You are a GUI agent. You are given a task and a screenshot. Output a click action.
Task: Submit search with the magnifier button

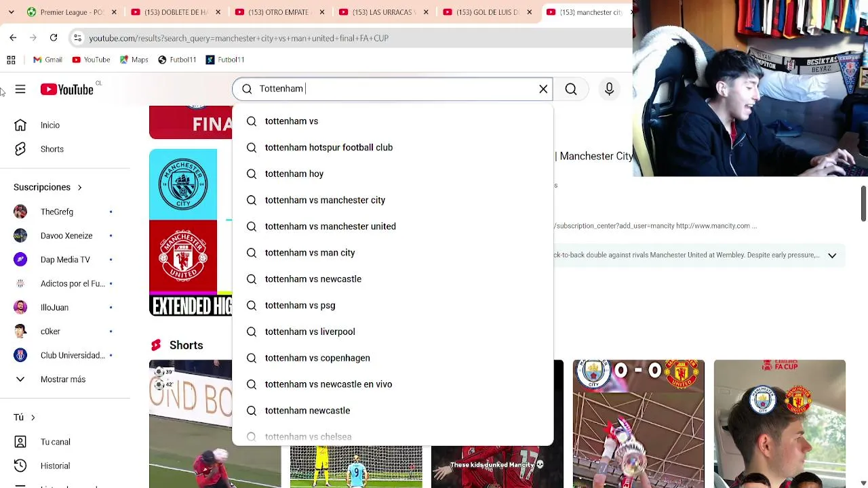(571, 89)
